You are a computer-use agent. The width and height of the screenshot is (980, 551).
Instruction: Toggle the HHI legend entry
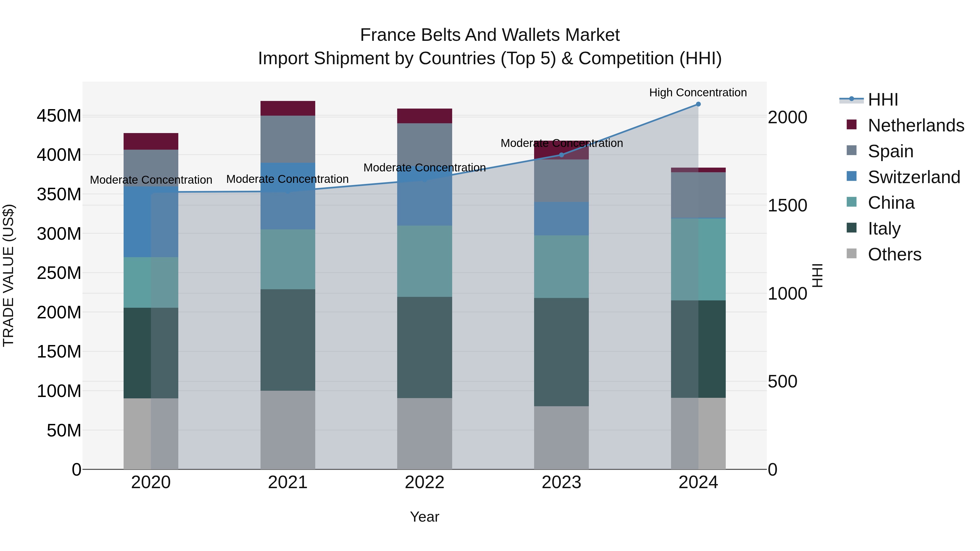click(869, 100)
